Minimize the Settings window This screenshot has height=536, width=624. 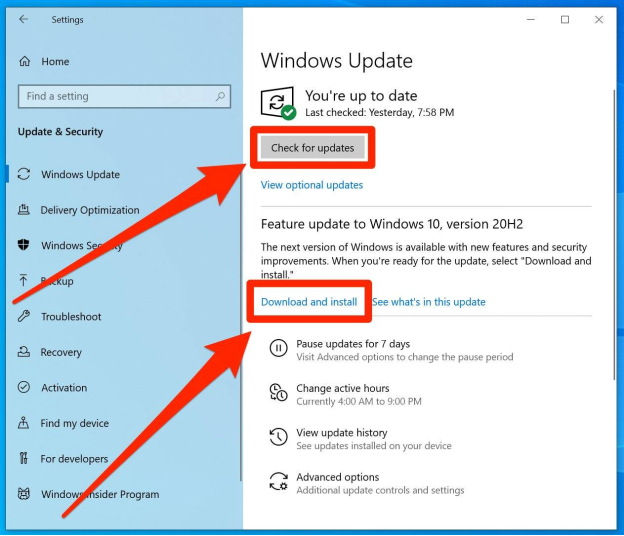coord(530,19)
